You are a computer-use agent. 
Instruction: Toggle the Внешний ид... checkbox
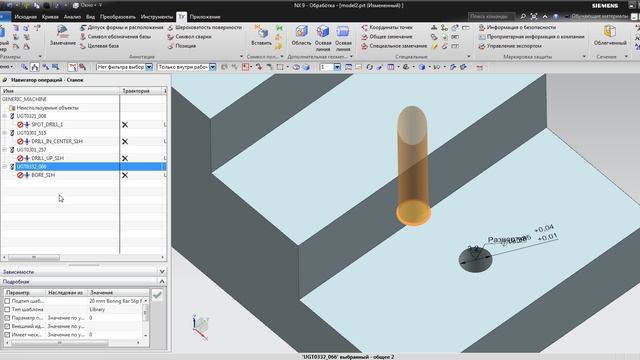point(7,326)
